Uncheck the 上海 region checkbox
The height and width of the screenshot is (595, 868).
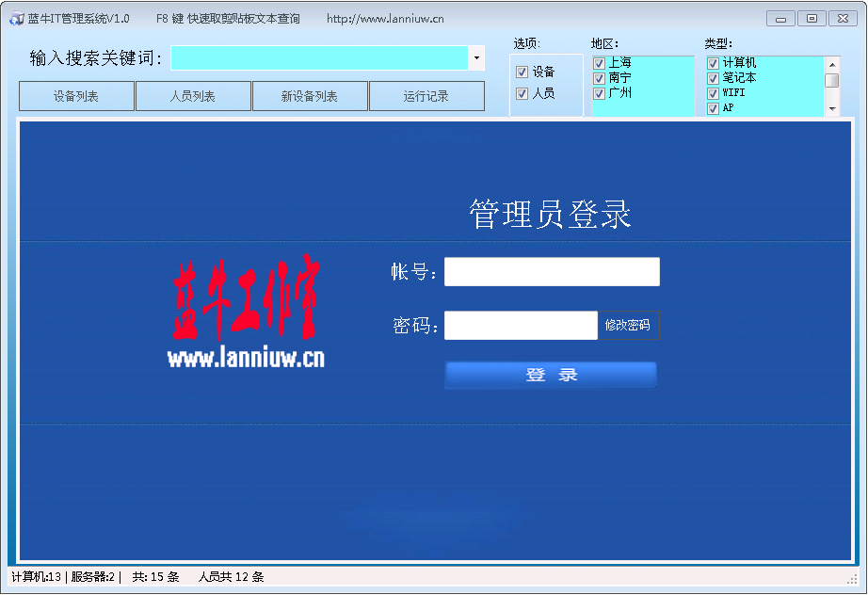599,63
